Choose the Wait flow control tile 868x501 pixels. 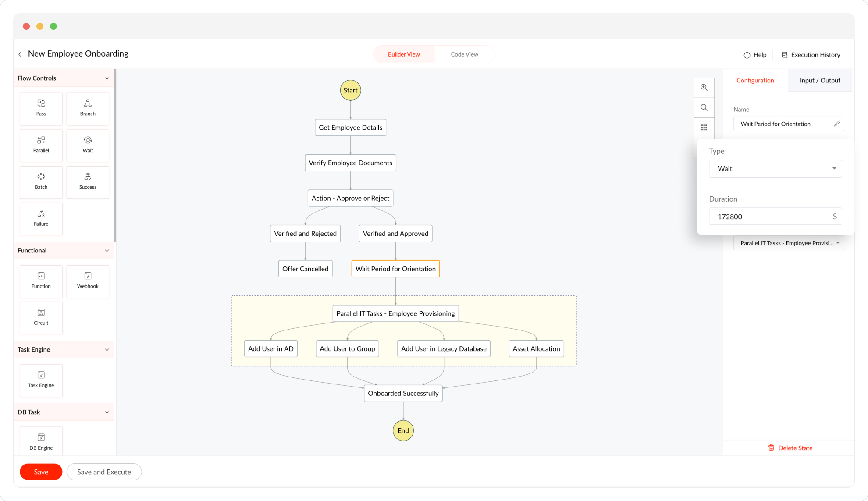click(x=88, y=145)
